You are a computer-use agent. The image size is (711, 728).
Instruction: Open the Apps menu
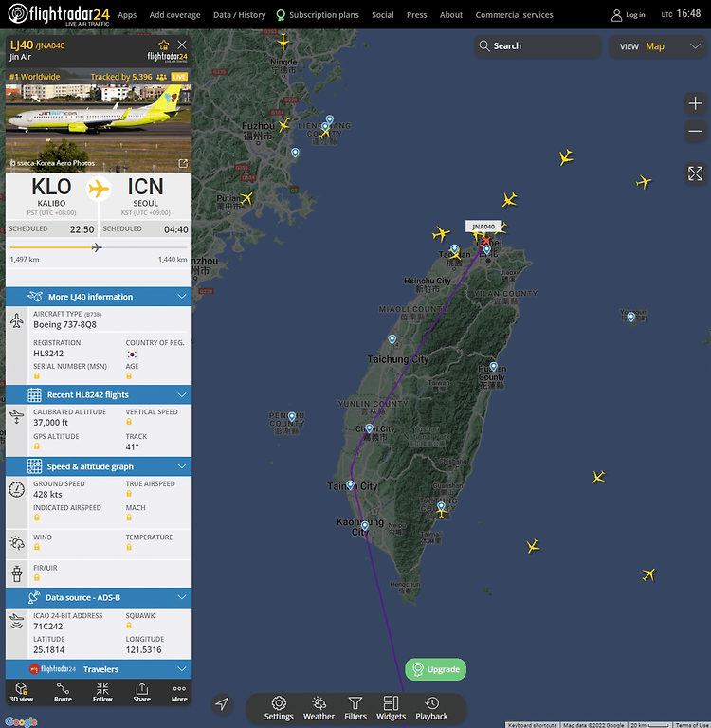[x=127, y=15]
